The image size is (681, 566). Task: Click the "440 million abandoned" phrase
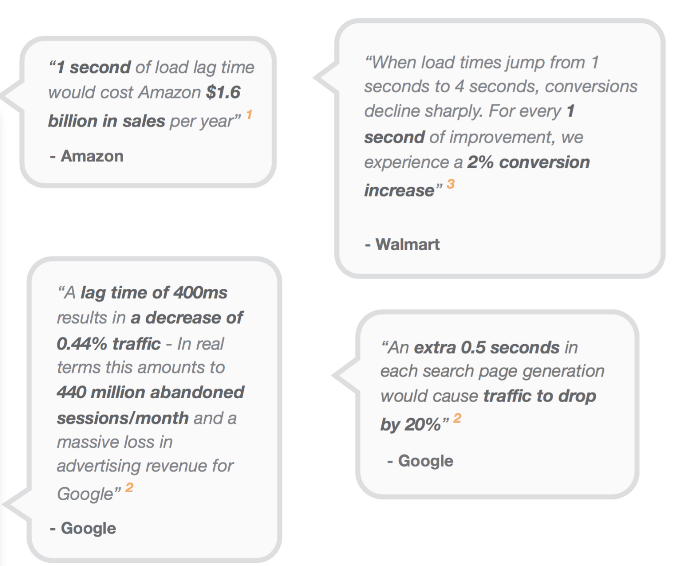(x=150, y=392)
